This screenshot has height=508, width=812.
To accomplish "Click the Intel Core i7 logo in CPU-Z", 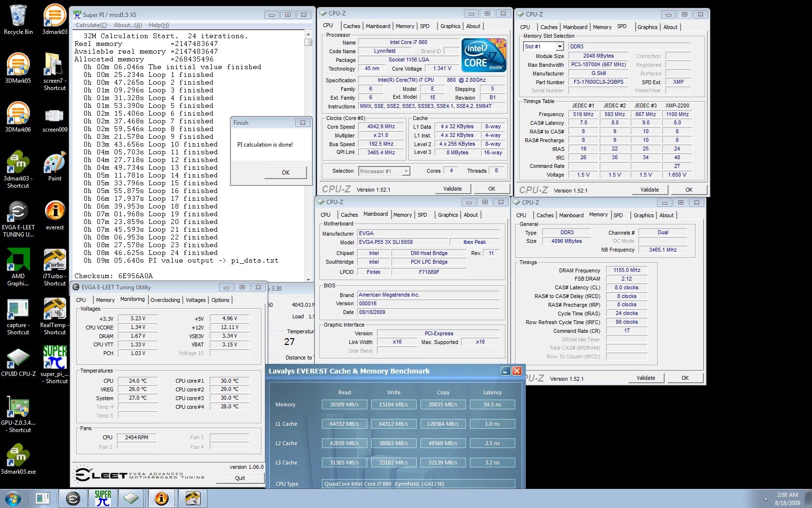I will 484,55.
